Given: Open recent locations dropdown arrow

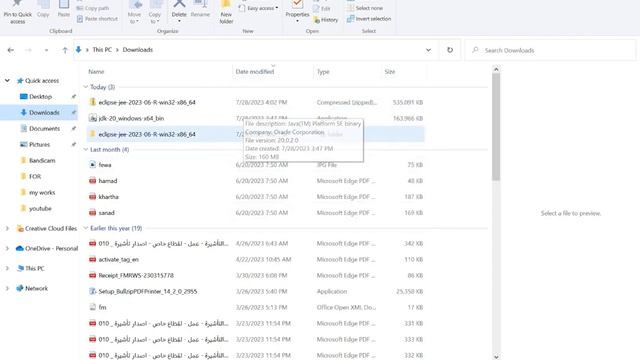Looking at the screenshot, I should click(47, 50).
